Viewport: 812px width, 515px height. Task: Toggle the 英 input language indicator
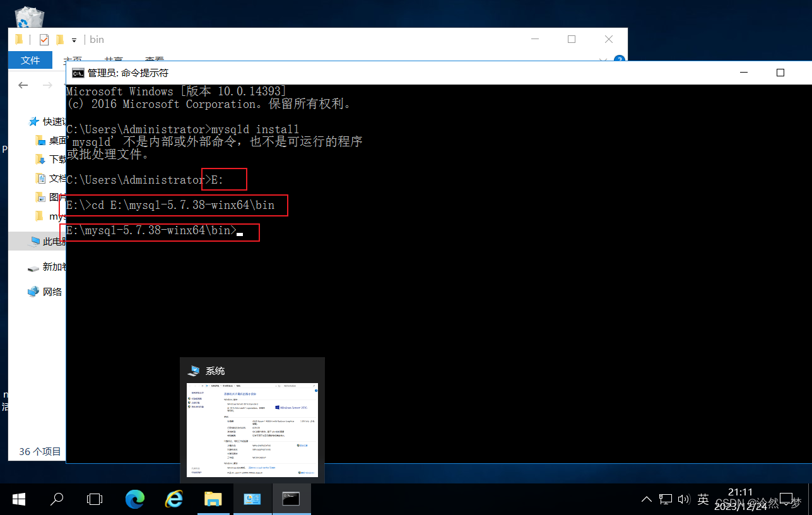pyautogui.click(x=703, y=499)
